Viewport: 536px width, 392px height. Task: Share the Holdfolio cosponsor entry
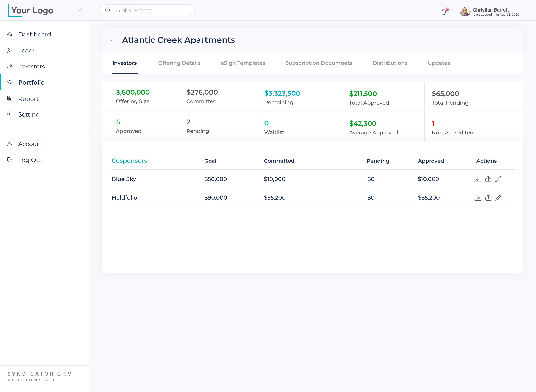coord(488,198)
